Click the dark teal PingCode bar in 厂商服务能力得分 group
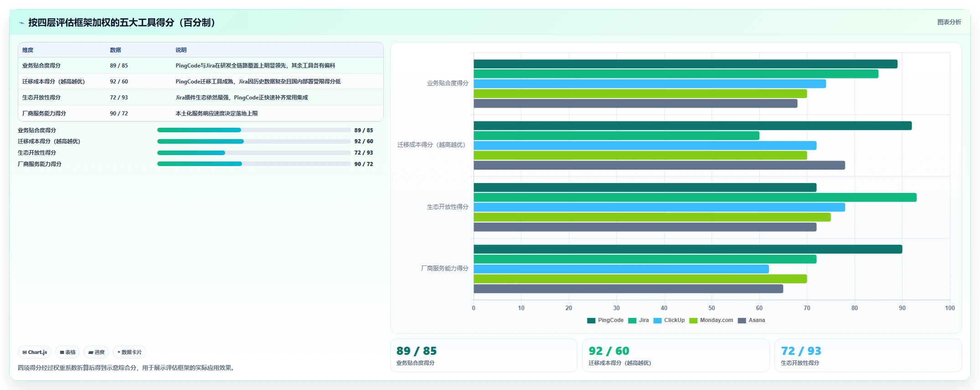The height and width of the screenshot is (390, 980). [688, 249]
